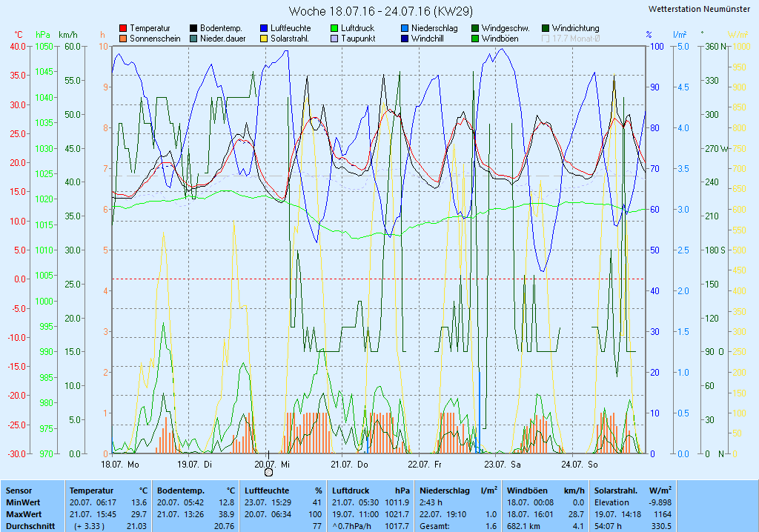Click the Temperatur max value 29.7

click(139, 514)
